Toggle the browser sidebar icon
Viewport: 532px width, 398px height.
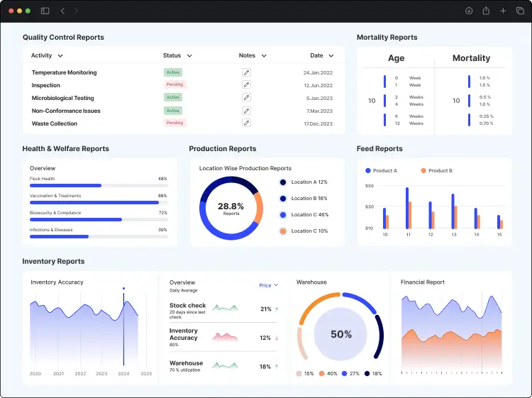[x=45, y=11]
